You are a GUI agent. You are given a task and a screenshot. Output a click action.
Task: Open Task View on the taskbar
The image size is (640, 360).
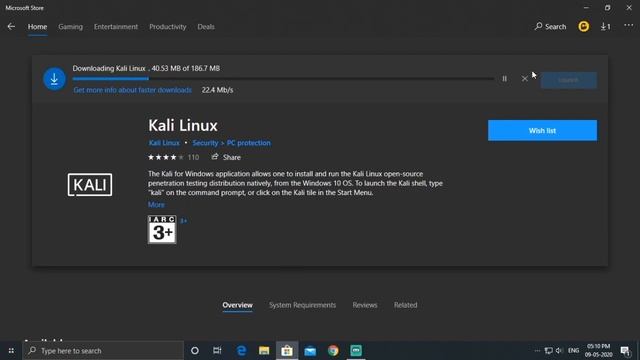point(217,351)
